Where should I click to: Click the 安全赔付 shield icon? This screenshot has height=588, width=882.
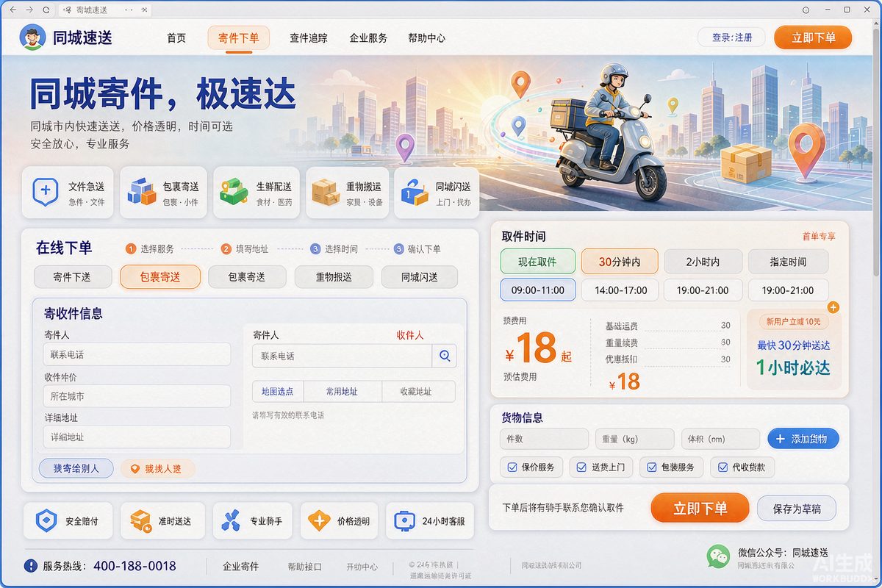click(46, 521)
